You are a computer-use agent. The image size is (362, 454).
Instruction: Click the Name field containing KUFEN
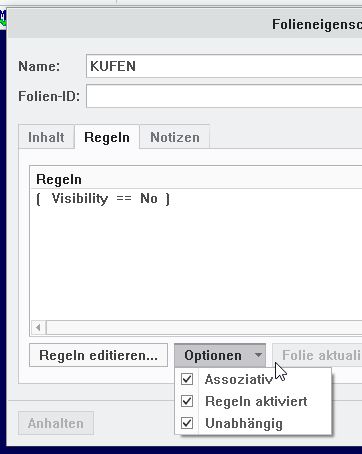pos(224,66)
